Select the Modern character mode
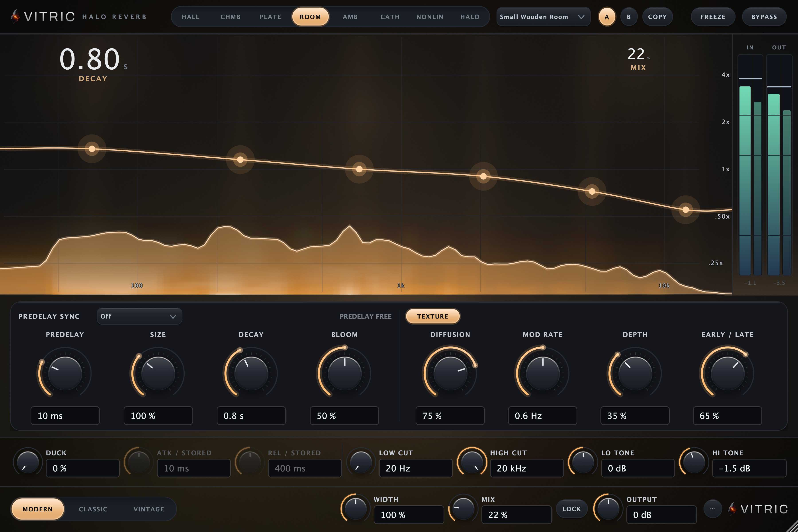The height and width of the screenshot is (532, 798). coord(38,509)
